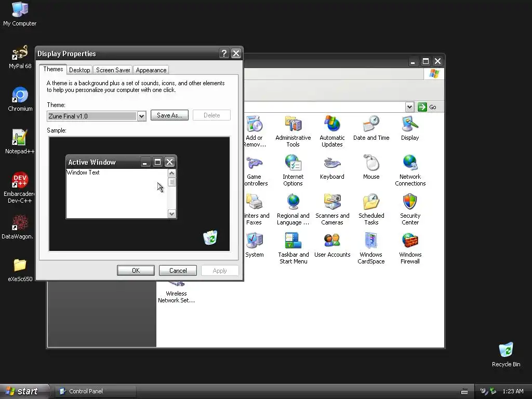
Task: Open Windows Firewall icon
Action: click(410, 248)
